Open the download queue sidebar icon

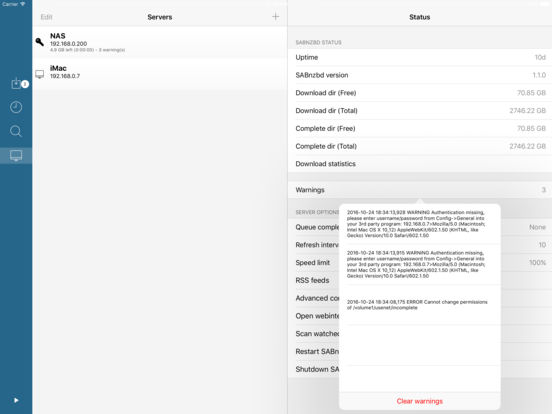(x=16, y=84)
